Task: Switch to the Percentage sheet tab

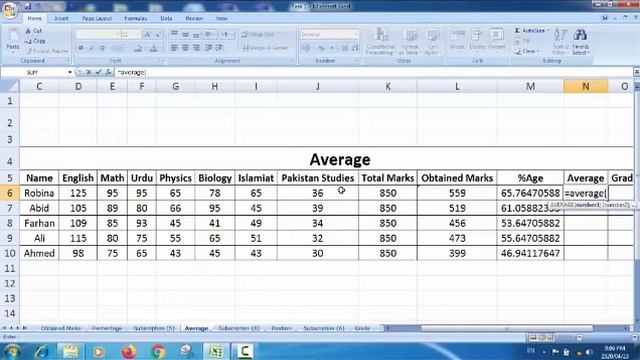Action: 107,328
